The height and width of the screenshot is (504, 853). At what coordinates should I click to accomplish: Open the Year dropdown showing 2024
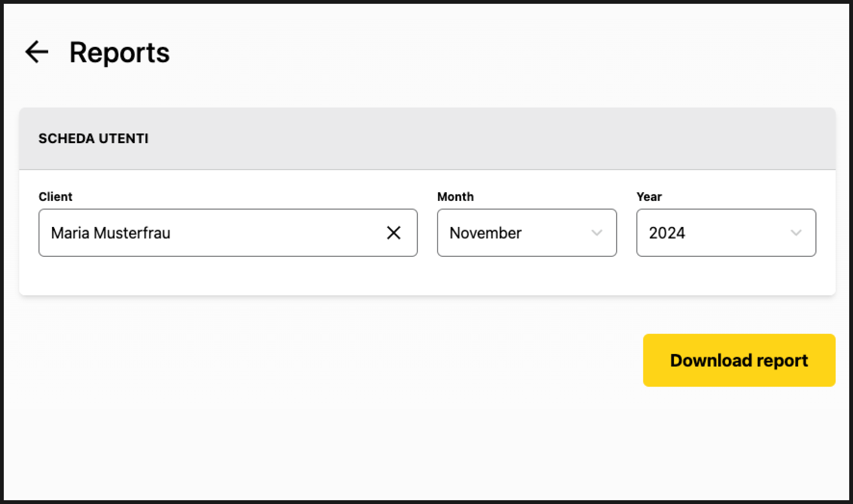click(x=726, y=233)
